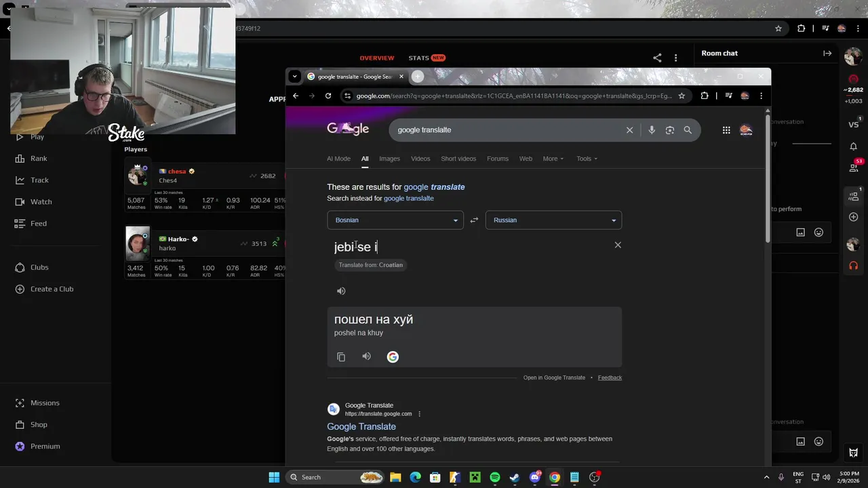Viewport: 868px width, 488px height.
Task: Swap Bosnian and Russian languages
Action: point(474,220)
